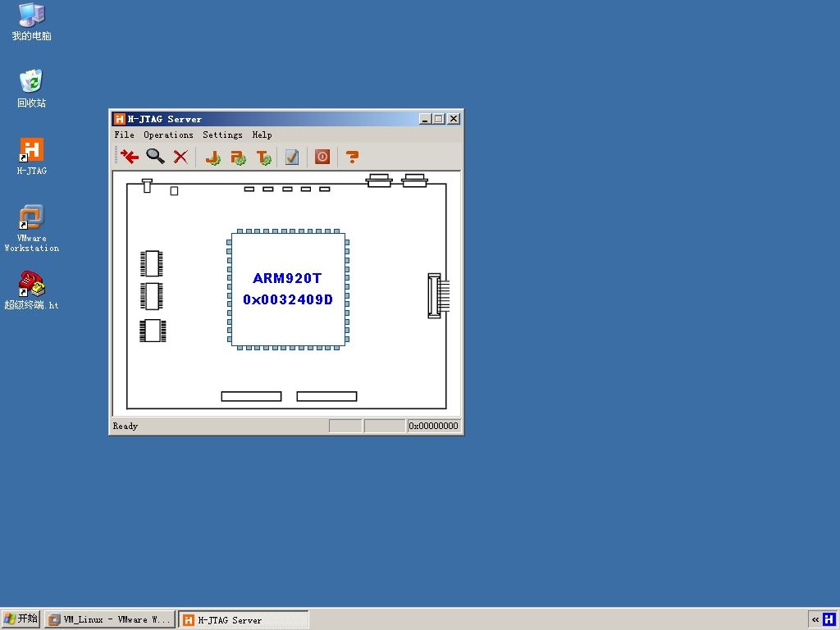This screenshot has height=630, width=840.
Task: Switch to VM_Linux VMware taskbar button
Action: tap(110, 620)
